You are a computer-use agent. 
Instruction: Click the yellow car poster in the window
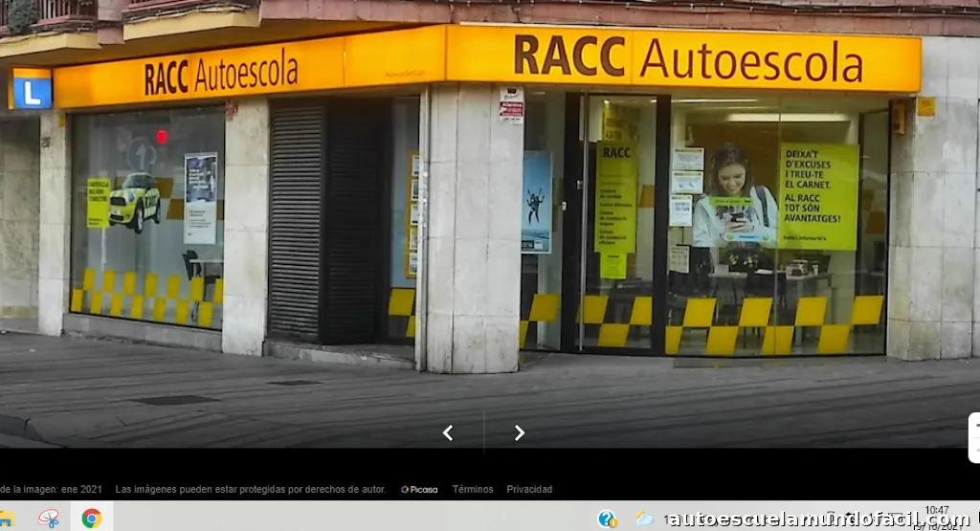coord(134,201)
